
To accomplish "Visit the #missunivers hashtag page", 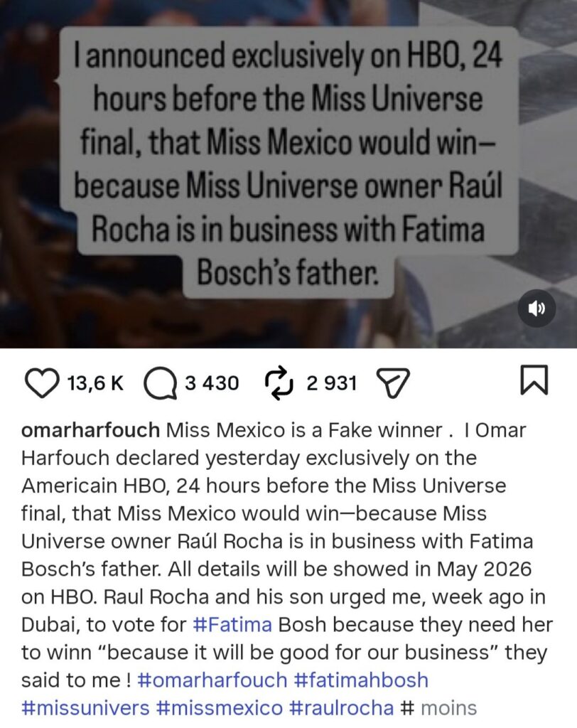I will [86, 707].
